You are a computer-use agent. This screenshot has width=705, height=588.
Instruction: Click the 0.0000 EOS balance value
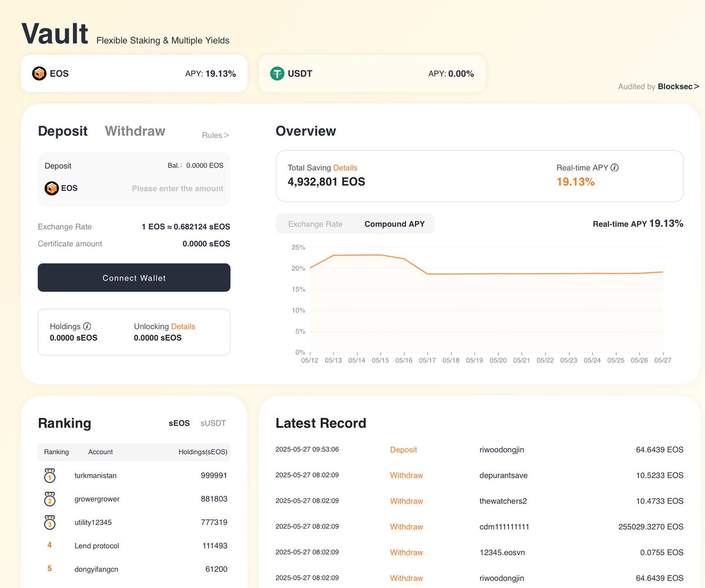click(x=204, y=166)
